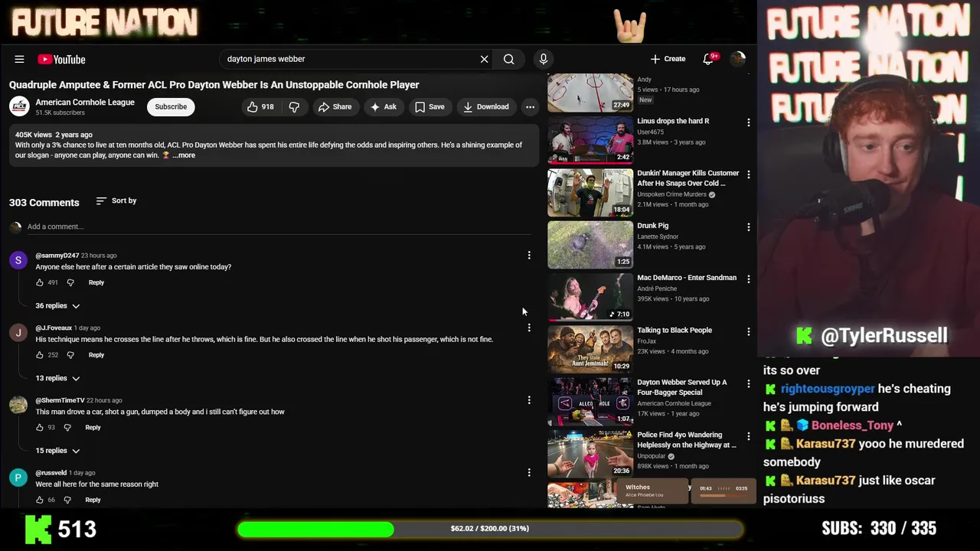Screen dimensions: 980x551
Task: Like the @ShermTimeTV comment
Action: click(40, 427)
